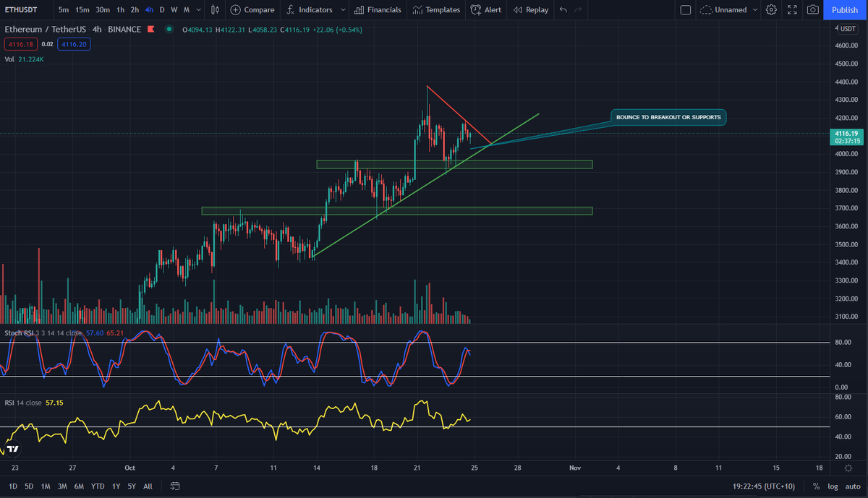Image resolution: width=868 pixels, height=498 pixels.
Task: Create a new Alert
Action: click(x=485, y=10)
